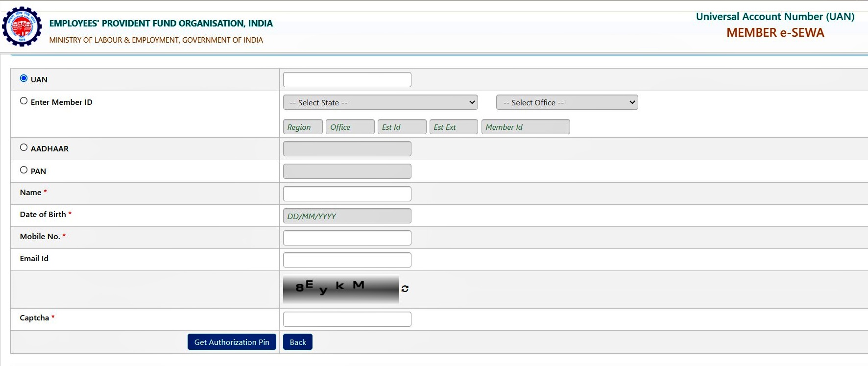Refresh the captcha image
868x366 pixels.
(x=405, y=289)
